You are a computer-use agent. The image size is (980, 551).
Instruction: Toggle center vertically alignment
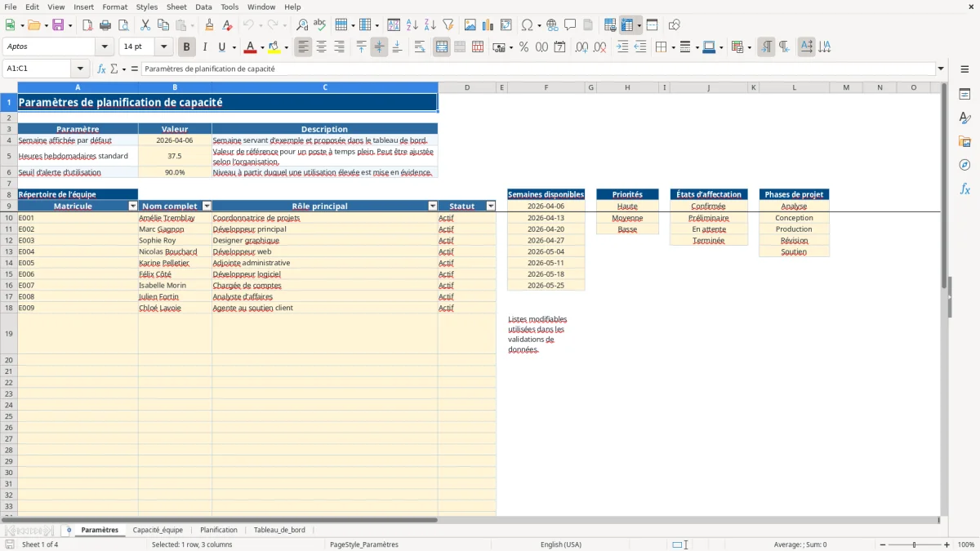tap(379, 47)
